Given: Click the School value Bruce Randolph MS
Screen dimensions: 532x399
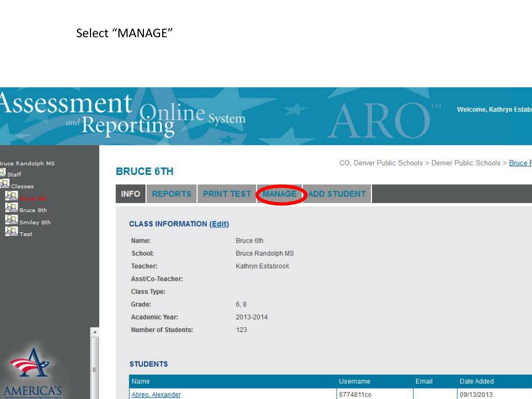Looking at the screenshot, I should (x=264, y=254).
